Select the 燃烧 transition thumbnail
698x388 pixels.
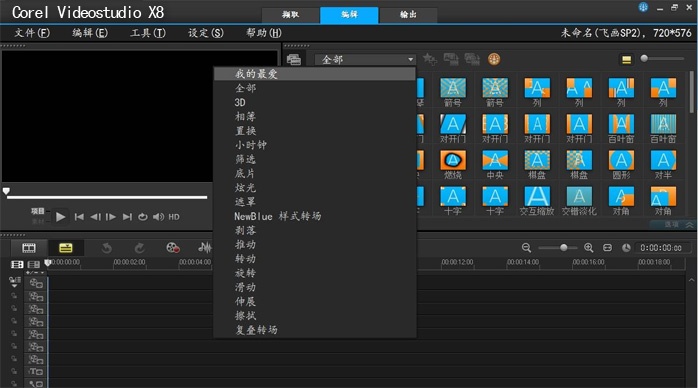(x=453, y=164)
